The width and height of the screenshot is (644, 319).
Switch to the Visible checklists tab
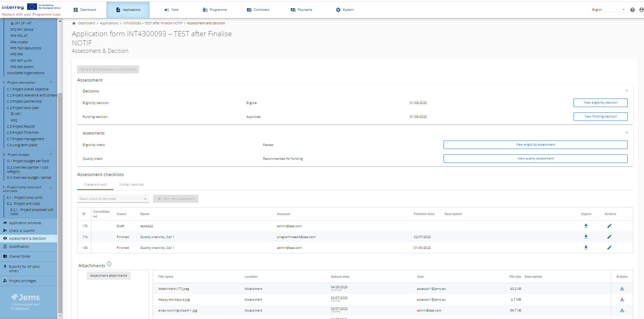pyautogui.click(x=131, y=185)
